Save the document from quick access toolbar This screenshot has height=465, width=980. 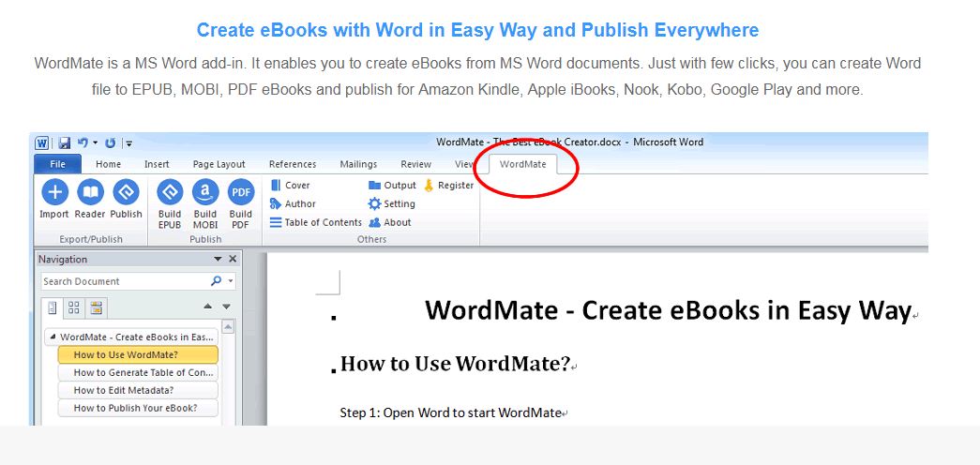pyautogui.click(x=65, y=143)
